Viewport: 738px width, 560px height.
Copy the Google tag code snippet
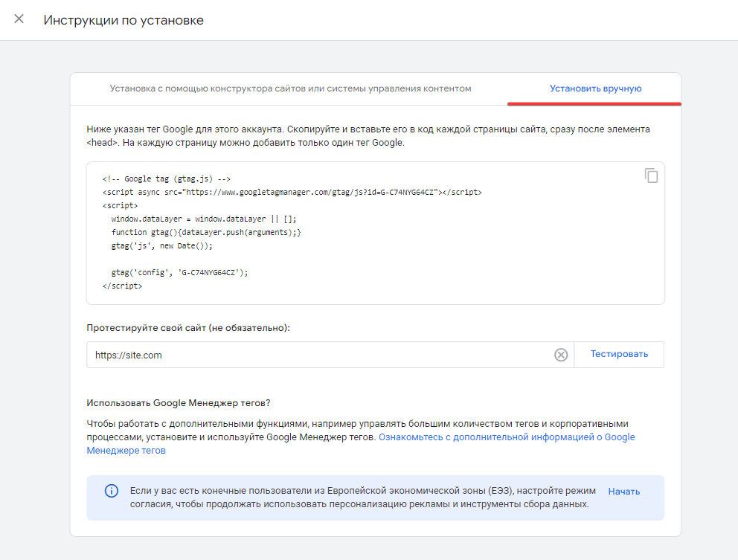point(651,176)
